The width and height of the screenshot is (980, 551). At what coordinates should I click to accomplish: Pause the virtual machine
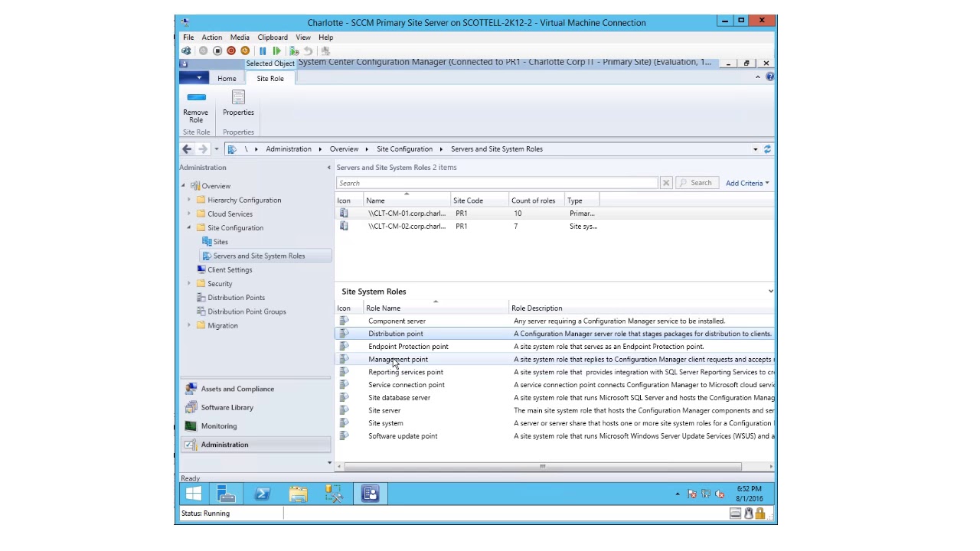pyautogui.click(x=263, y=51)
